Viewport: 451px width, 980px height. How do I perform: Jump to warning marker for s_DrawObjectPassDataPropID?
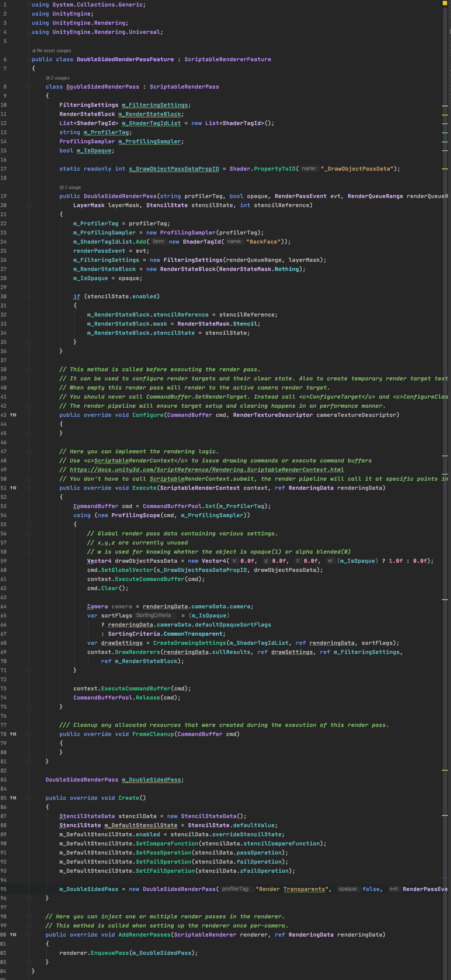pos(444,168)
